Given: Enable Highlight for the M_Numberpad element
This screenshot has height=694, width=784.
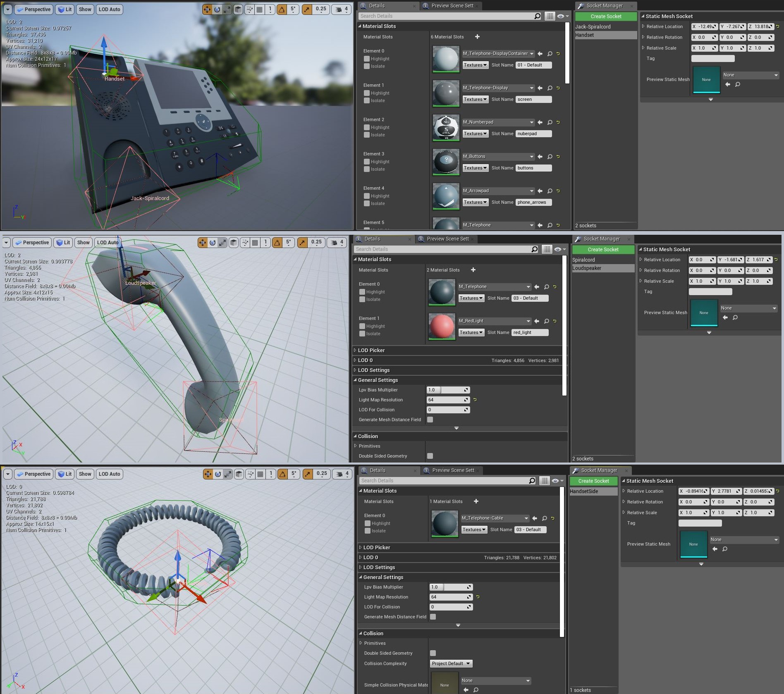Looking at the screenshot, I should coord(367,127).
